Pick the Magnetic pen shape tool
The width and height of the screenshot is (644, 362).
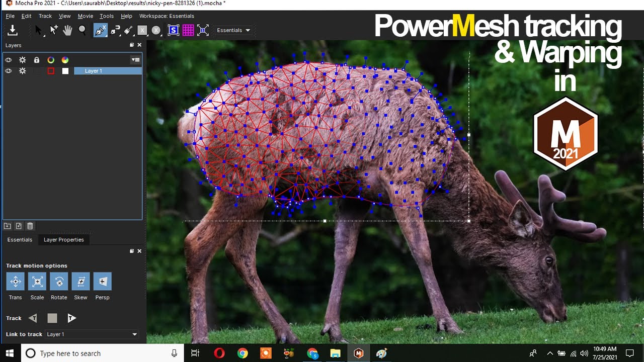click(115, 30)
